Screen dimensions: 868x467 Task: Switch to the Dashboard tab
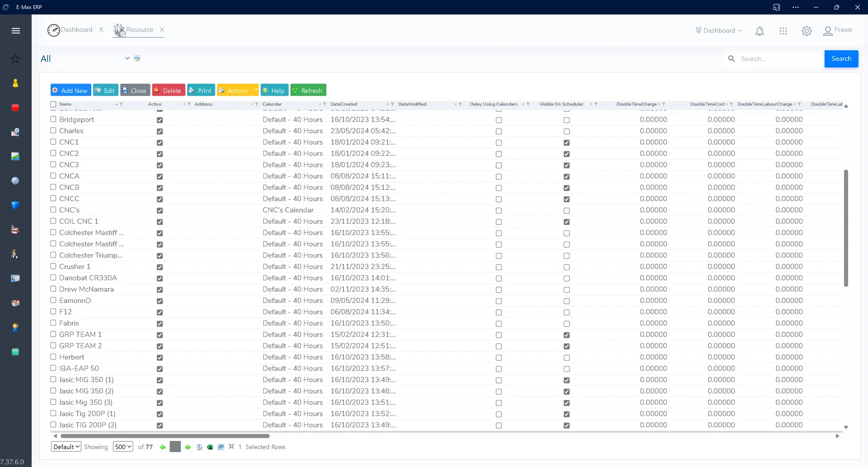pos(70,30)
